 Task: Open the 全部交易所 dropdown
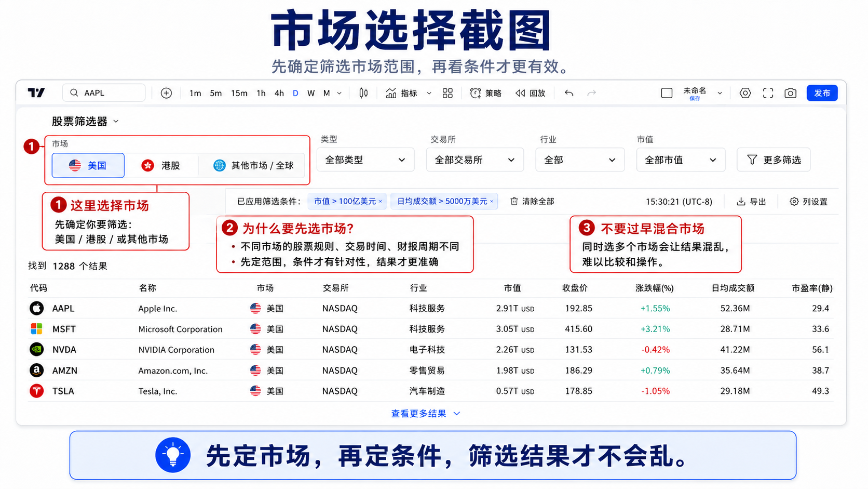point(475,160)
